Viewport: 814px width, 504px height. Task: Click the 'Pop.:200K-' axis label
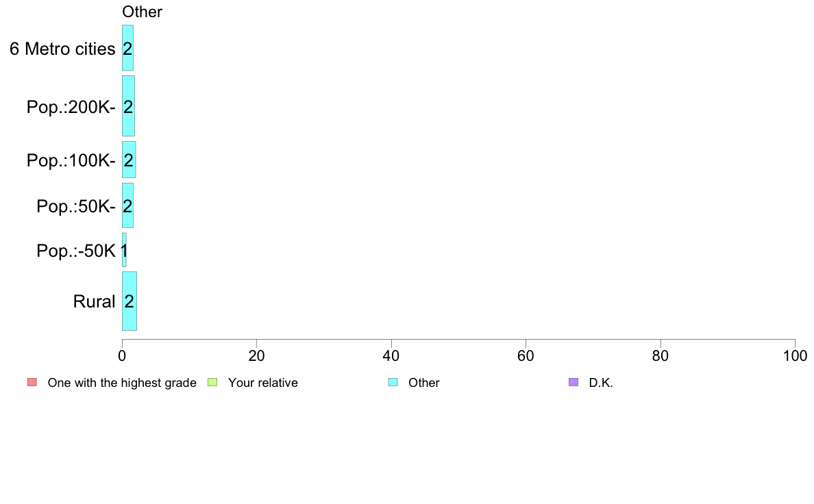click(x=71, y=107)
